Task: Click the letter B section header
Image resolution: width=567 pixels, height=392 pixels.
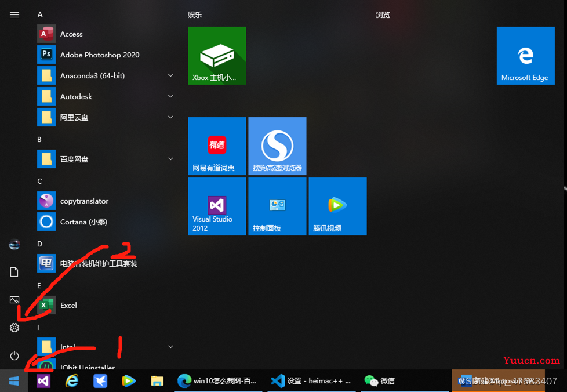Action: click(x=39, y=140)
